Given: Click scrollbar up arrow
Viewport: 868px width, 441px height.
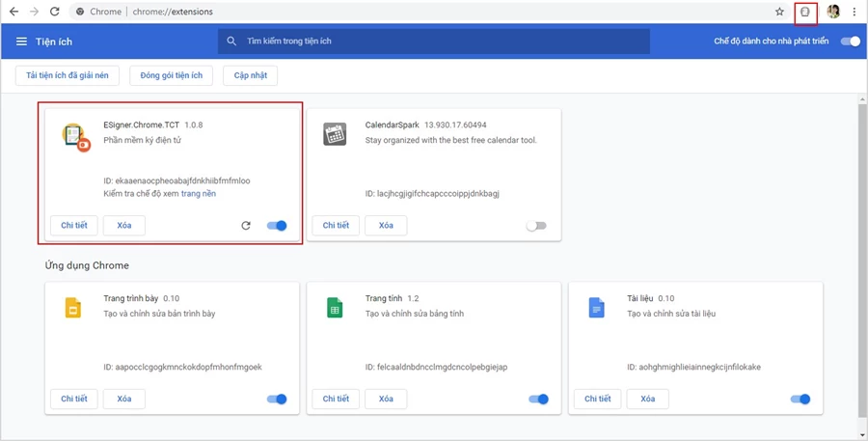Looking at the screenshot, I should tap(862, 99).
